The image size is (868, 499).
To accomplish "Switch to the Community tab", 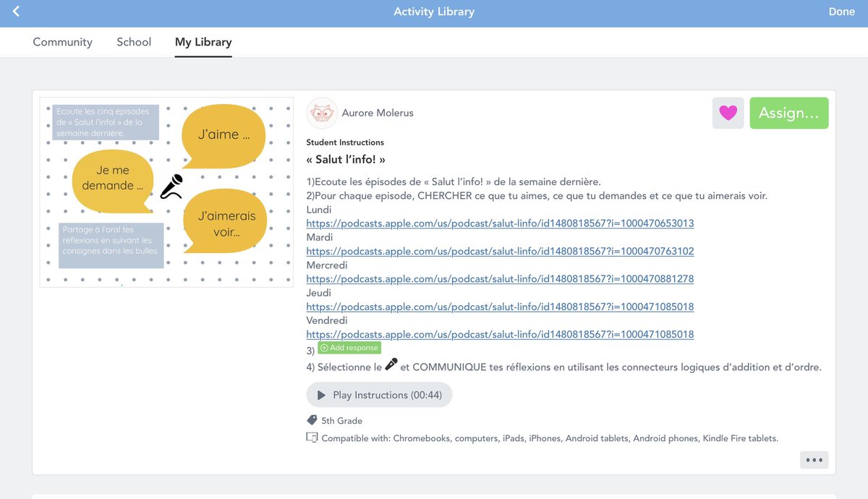I will pyautogui.click(x=62, y=42).
